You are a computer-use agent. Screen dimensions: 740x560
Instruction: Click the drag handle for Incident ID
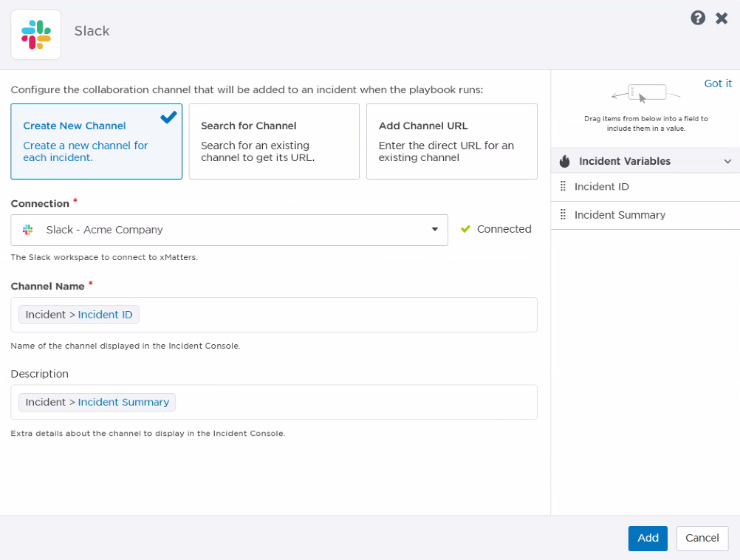(563, 186)
